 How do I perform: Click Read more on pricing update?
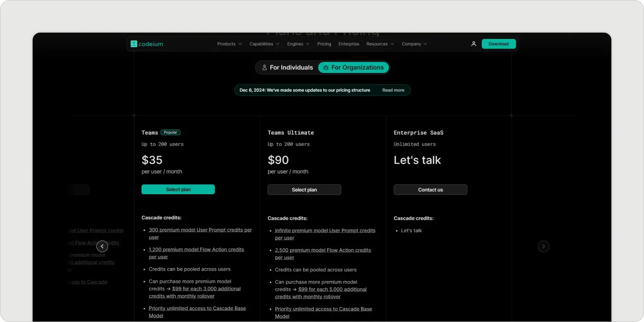pos(393,90)
